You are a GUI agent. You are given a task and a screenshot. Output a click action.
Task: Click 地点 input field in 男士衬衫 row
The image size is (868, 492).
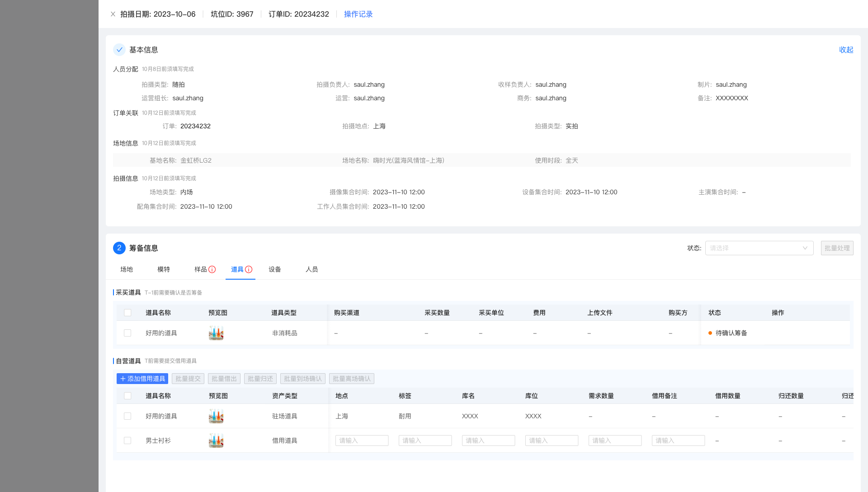(362, 440)
